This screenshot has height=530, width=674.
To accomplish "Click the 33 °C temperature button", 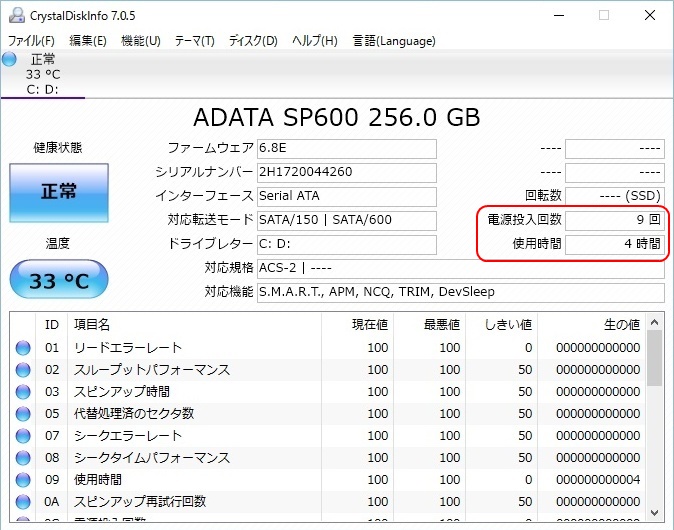I will point(58,281).
